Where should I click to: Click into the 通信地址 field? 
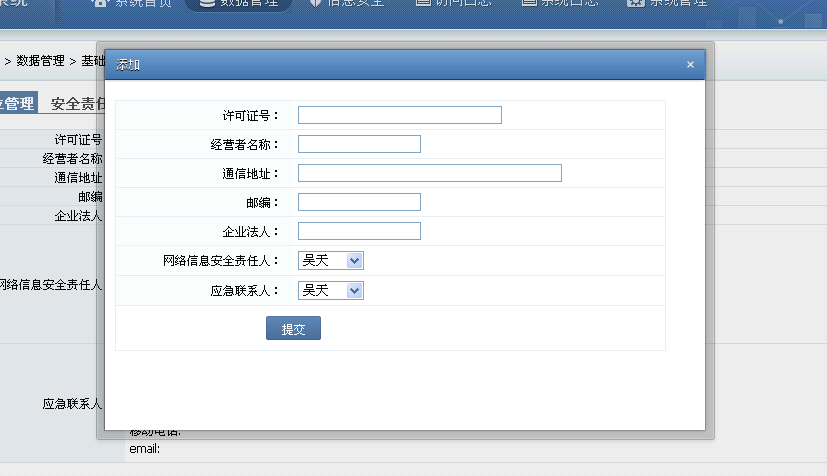[429, 173]
